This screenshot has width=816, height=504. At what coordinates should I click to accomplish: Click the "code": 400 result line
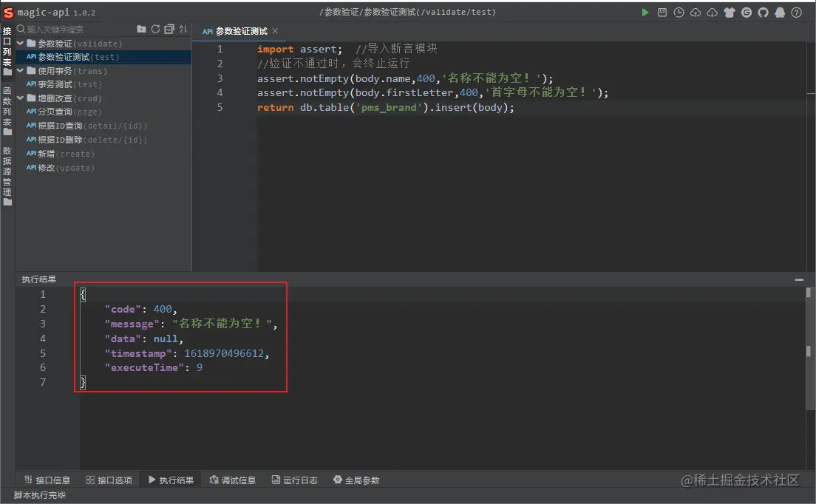pyautogui.click(x=140, y=309)
